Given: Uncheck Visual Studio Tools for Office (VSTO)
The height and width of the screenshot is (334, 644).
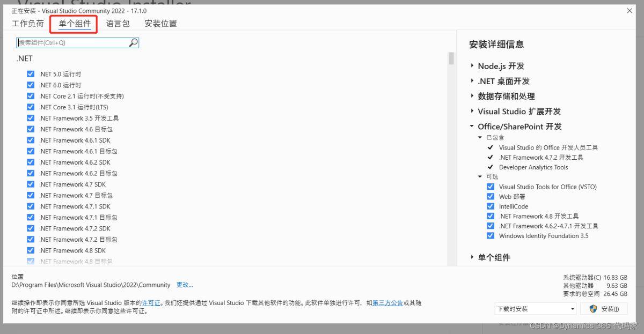Looking at the screenshot, I should tap(491, 187).
